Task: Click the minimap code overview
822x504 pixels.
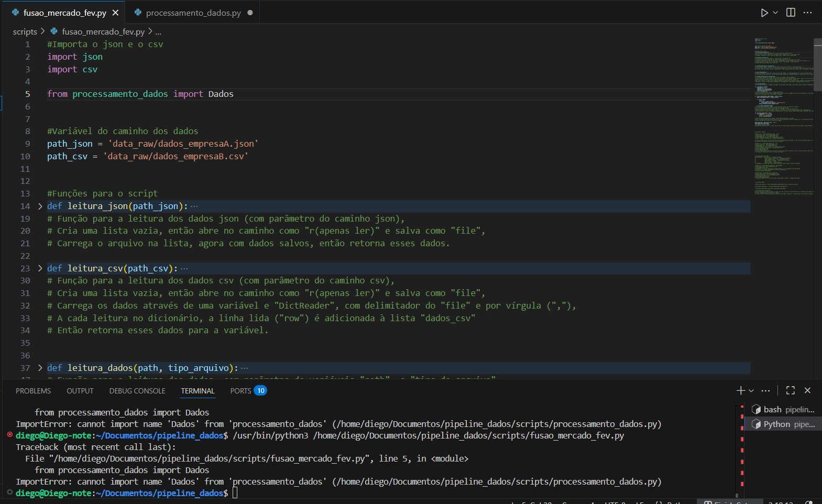Action: click(783, 116)
